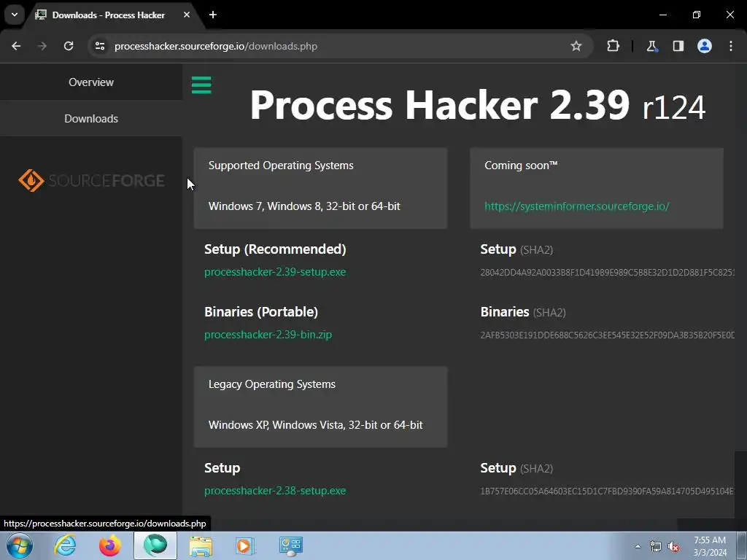Click the Binaries SHA2 hash text
Image resolution: width=747 pixels, height=560 pixels.
point(607,335)
